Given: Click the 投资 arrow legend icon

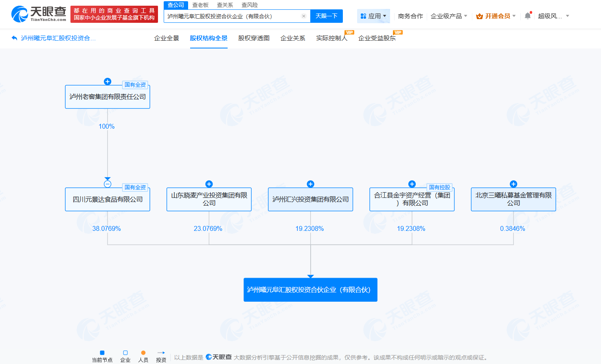Looking at the screenshot, I should tap(161, 352).
